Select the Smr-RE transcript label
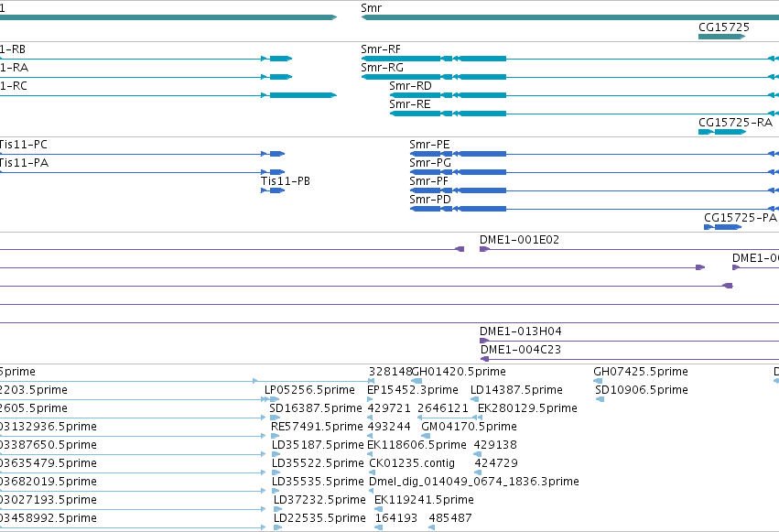Viewport: 779px width, 532px height. pyautogui.click(x=410, y=104)
